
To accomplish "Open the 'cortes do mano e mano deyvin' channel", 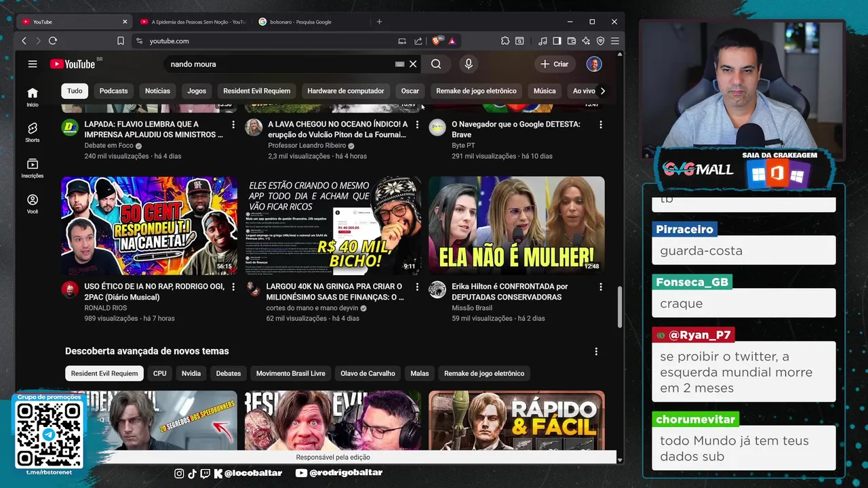I will click(x=312, y=308).
